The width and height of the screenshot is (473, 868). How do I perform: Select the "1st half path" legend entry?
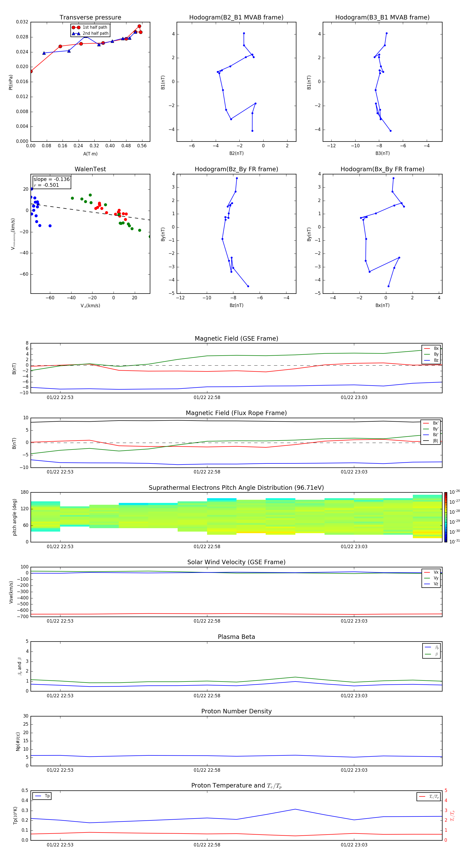90,27
